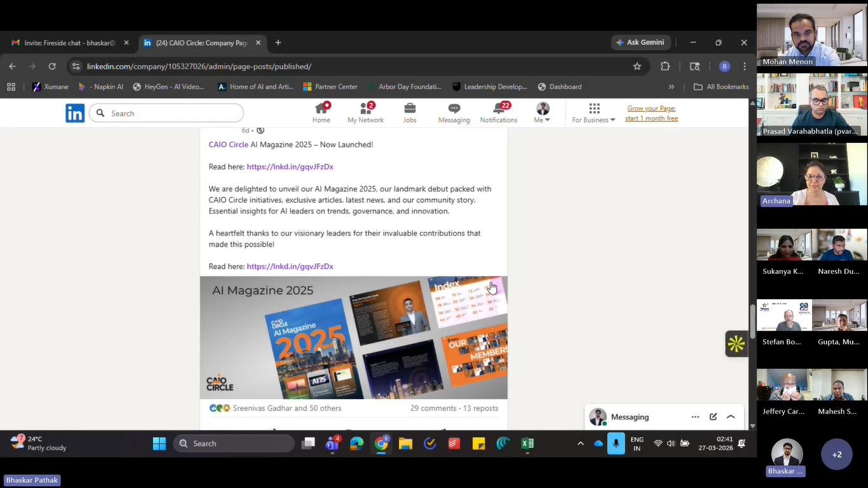Screen dimensions: 868x488
Task: Open the Chrome extensions menu
Action: [x=665, y=66]
